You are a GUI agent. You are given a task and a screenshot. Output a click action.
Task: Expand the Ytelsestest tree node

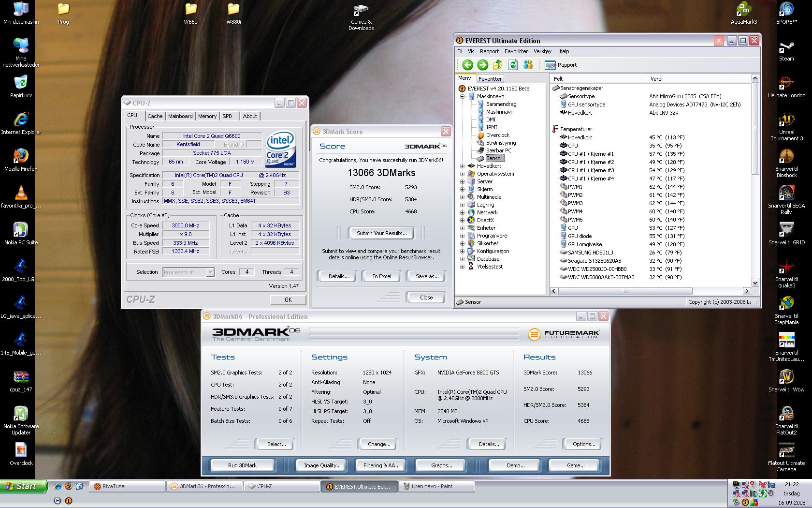pyautogui.click(x=462, y=267)
